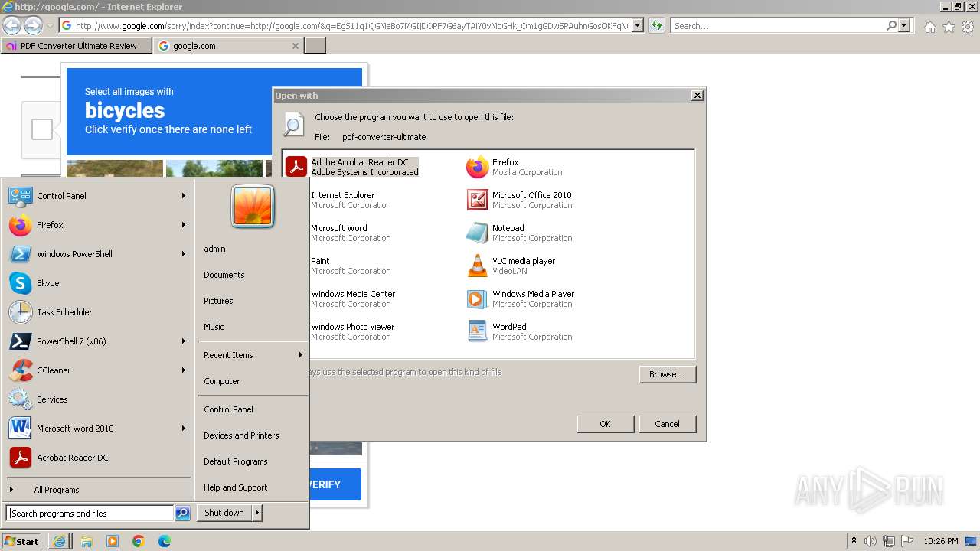Expand Microsoft Word 2010 jump list arrow
This screenshot has width=980, height=551.
point(184,429)
